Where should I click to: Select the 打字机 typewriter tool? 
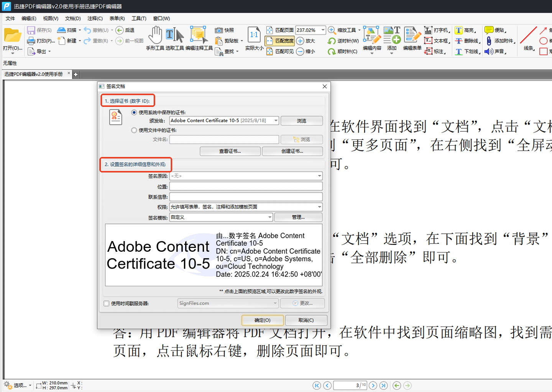tap(437, 30)
